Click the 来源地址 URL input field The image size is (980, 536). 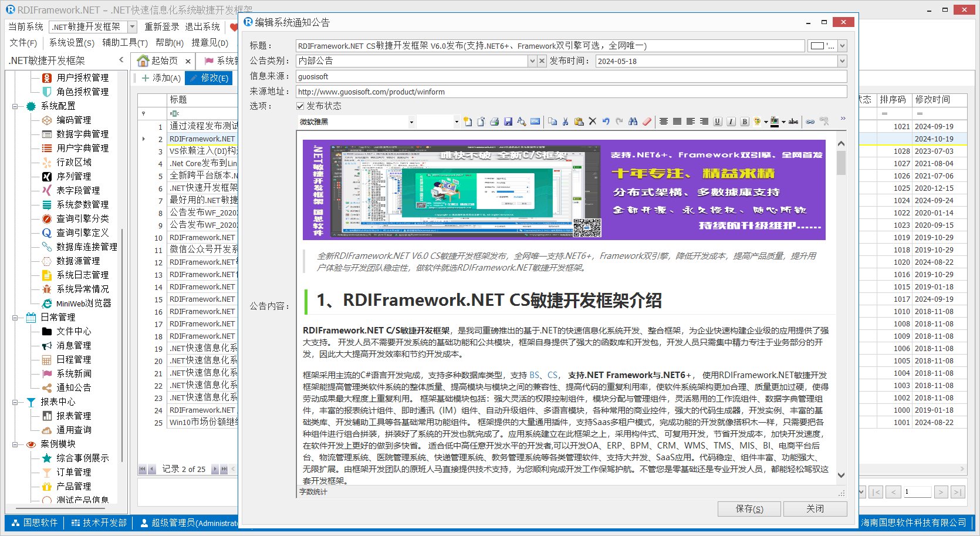tap(570, 92)
